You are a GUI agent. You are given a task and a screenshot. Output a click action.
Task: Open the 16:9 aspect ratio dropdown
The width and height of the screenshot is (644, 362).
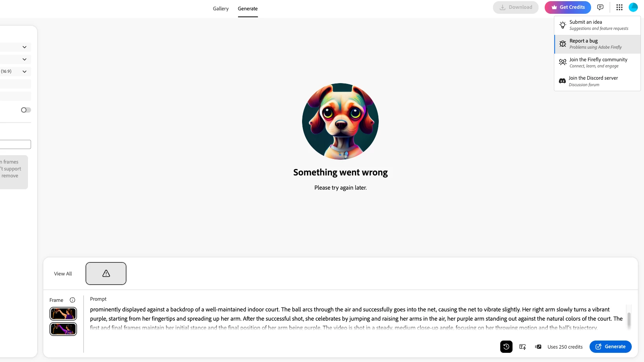coord(15,72)
